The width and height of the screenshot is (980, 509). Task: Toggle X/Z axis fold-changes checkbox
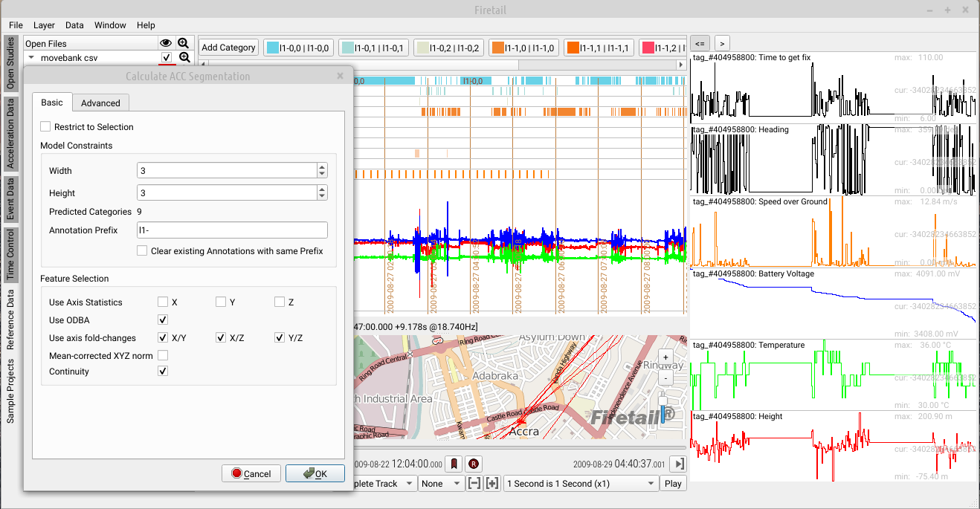point(221,337)
